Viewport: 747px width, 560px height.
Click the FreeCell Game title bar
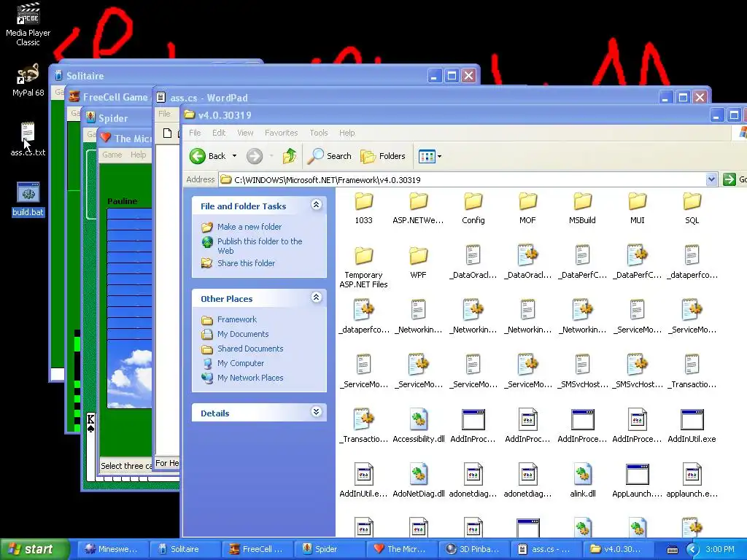pyautogui.click(x=109, y=97)
